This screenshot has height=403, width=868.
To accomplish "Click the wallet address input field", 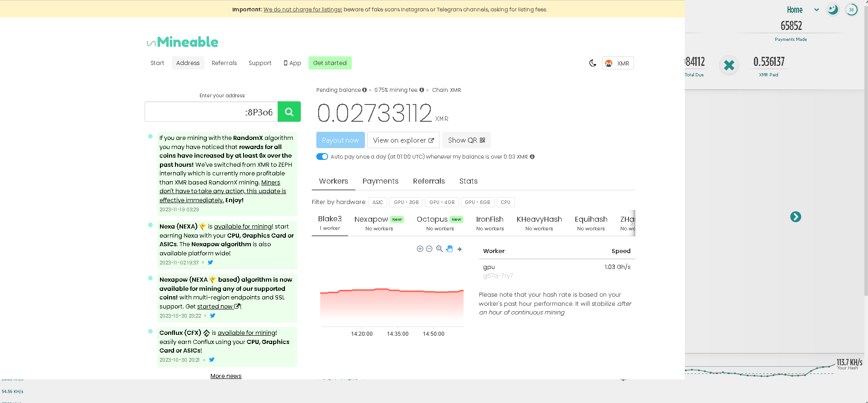I will 211,112.
